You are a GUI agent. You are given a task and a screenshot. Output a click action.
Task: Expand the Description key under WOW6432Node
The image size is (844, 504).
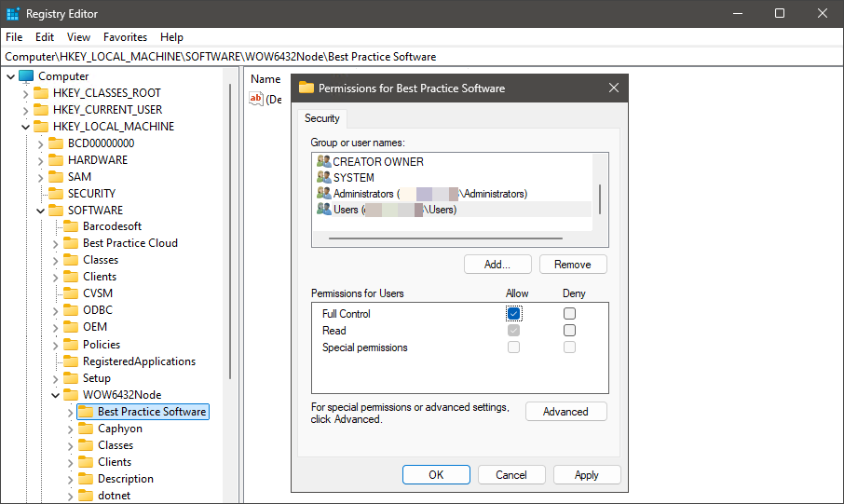click(x=71, y=479)
